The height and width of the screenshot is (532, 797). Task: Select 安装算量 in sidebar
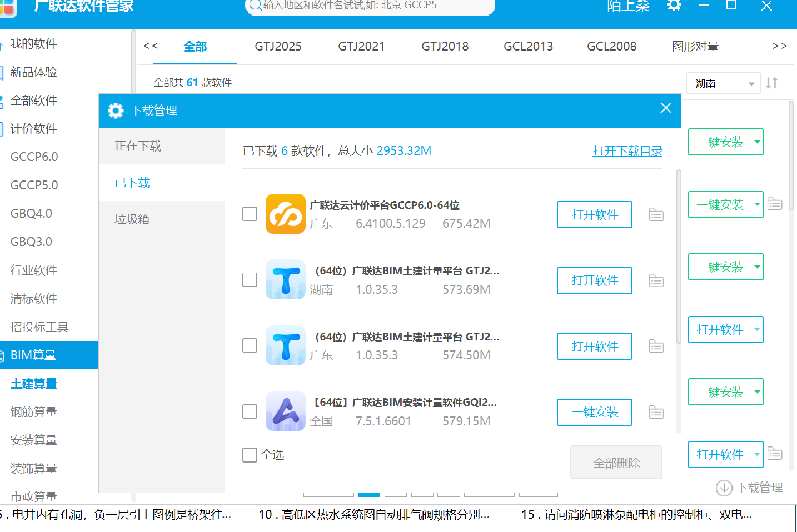[34, 440]
